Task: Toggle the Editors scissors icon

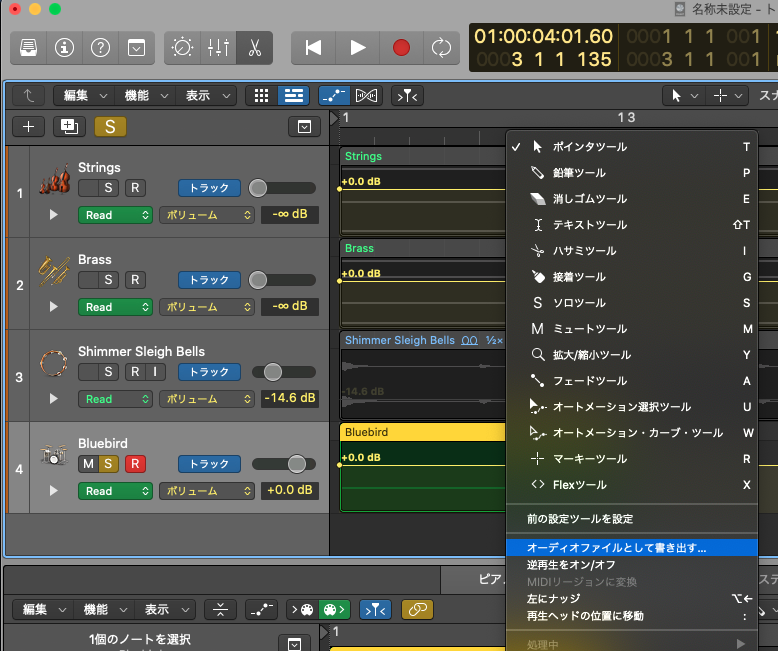Action: 255,48
